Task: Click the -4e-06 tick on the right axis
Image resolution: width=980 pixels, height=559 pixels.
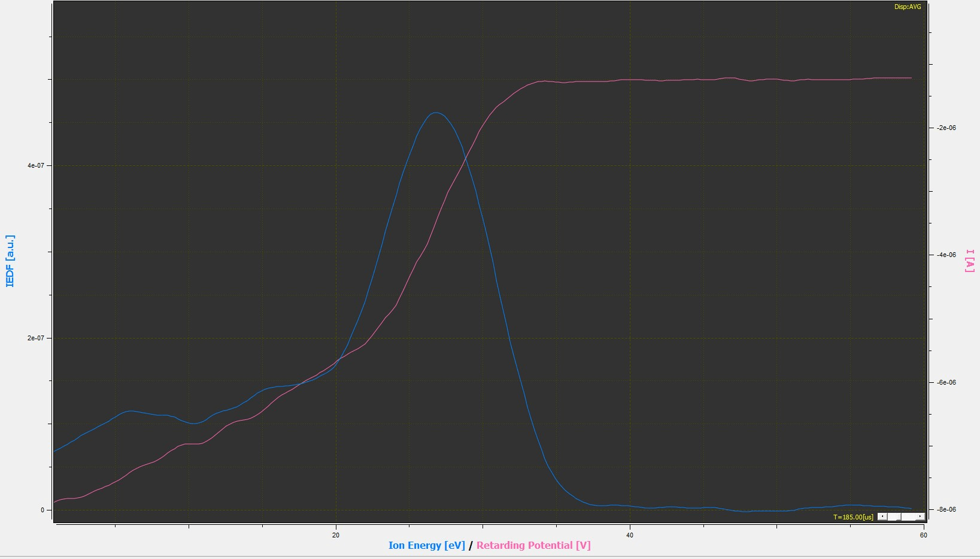Action: pos(946,255)
